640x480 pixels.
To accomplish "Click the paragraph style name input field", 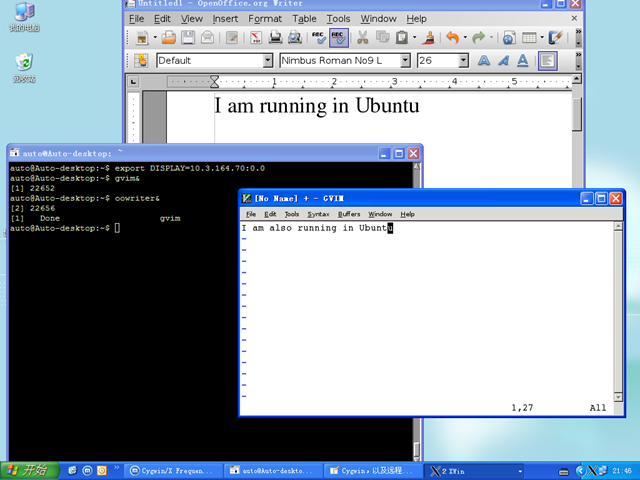I will coord(210,61).
